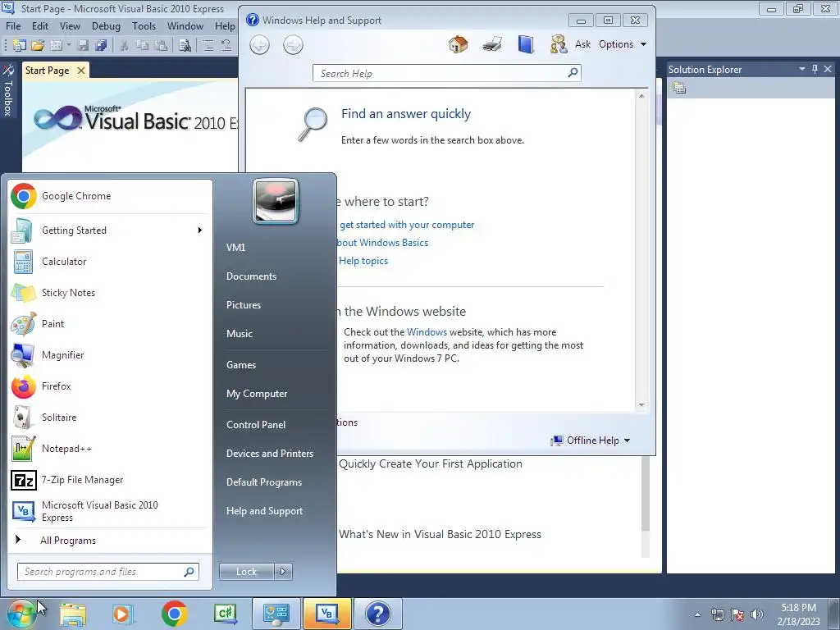Open the Options dropdown in Help window
This screenshot has width=840, height=630.
coord(623,44)
